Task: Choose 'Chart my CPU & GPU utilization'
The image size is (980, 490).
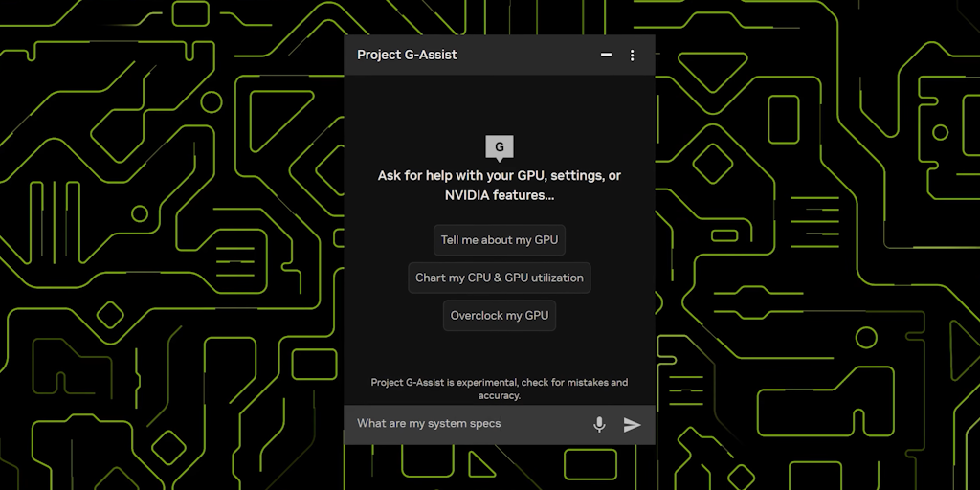Action: tap(500, 278)
